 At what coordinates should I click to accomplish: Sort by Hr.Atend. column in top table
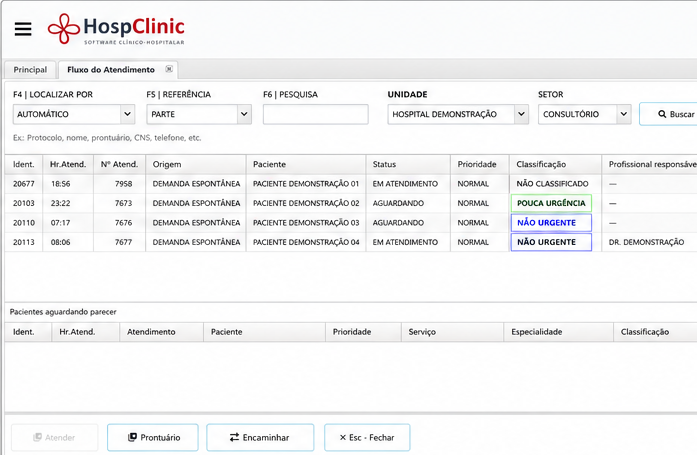pyautogui.click(x=68, y=164)
